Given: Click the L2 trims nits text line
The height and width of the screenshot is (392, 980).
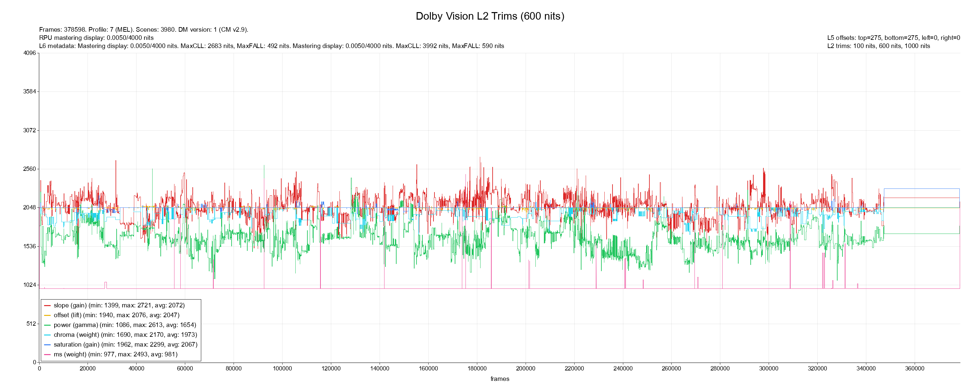Looking at the screenshot, I should (x=878, y=46).
